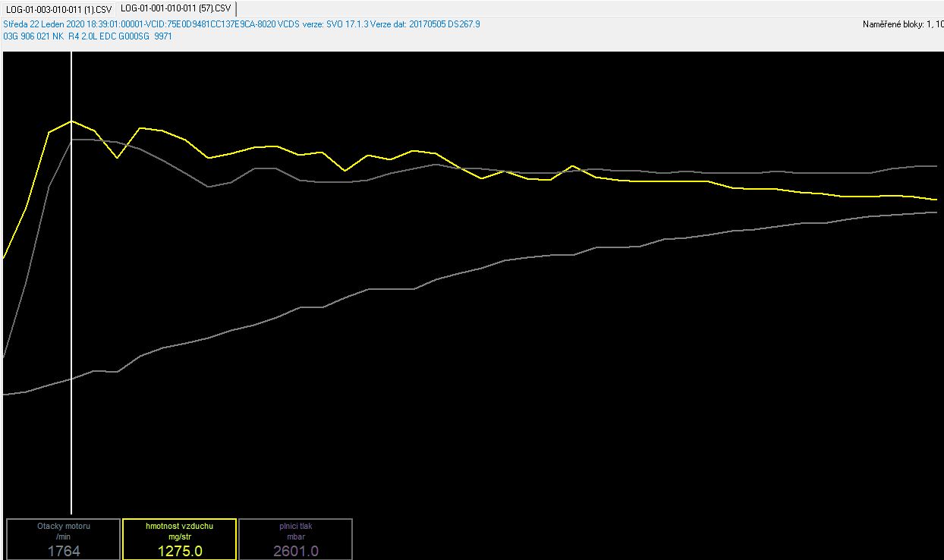This screenshot has height=560, width=944.
Task: Select the Otacky motoru channel box
Action: (64, 539)
